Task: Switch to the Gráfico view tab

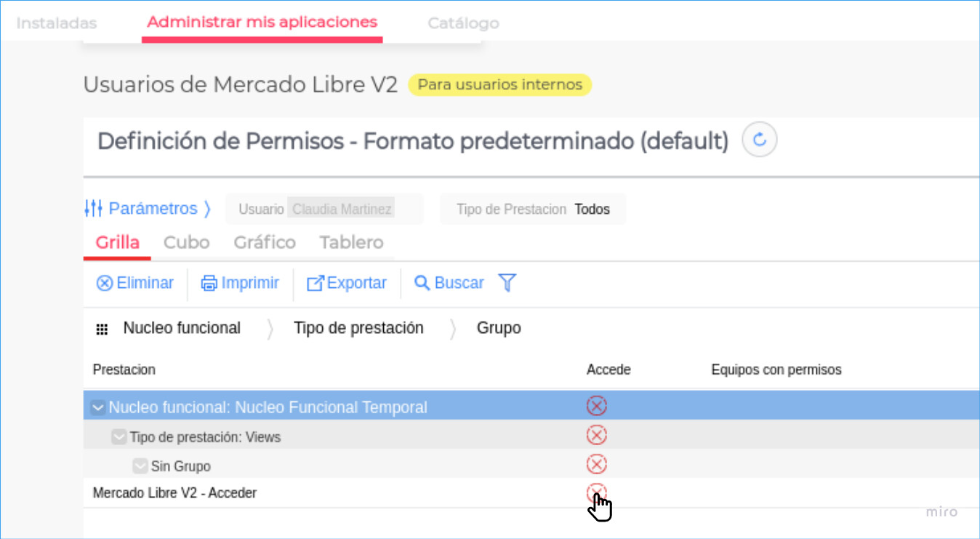Action: point(265,242)
